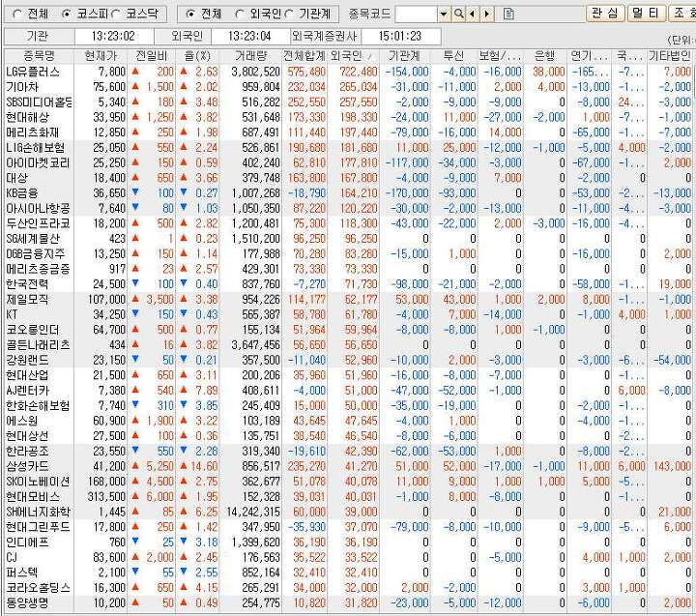
Task: Select the 한국전력 stock name
Action: click(27, 284)
